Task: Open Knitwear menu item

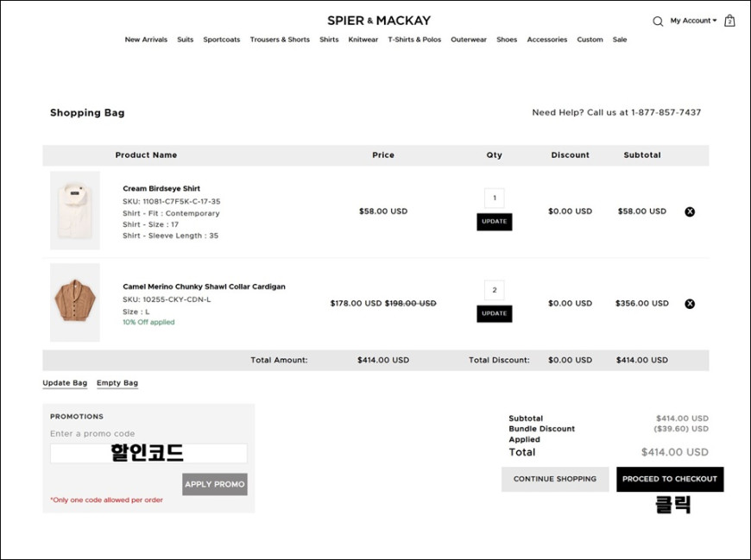Action: 363,40
